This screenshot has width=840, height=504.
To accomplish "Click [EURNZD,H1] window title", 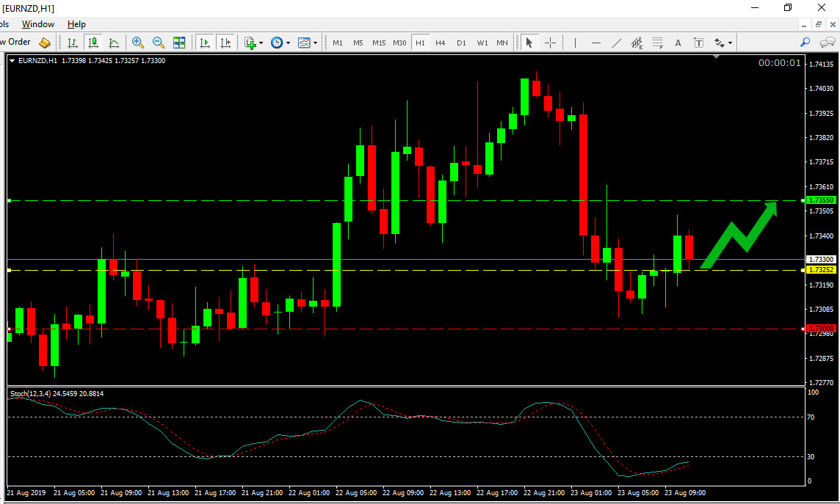I will [28, 8].
